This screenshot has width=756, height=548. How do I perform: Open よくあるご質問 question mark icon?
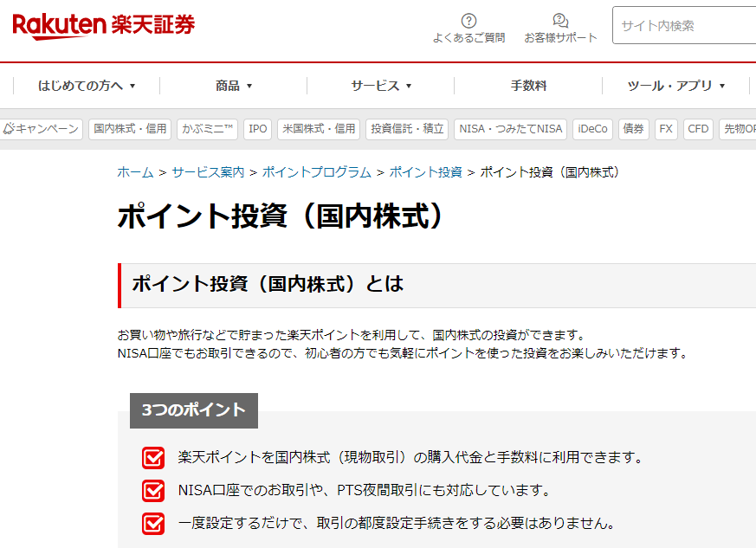click(468, 21)
